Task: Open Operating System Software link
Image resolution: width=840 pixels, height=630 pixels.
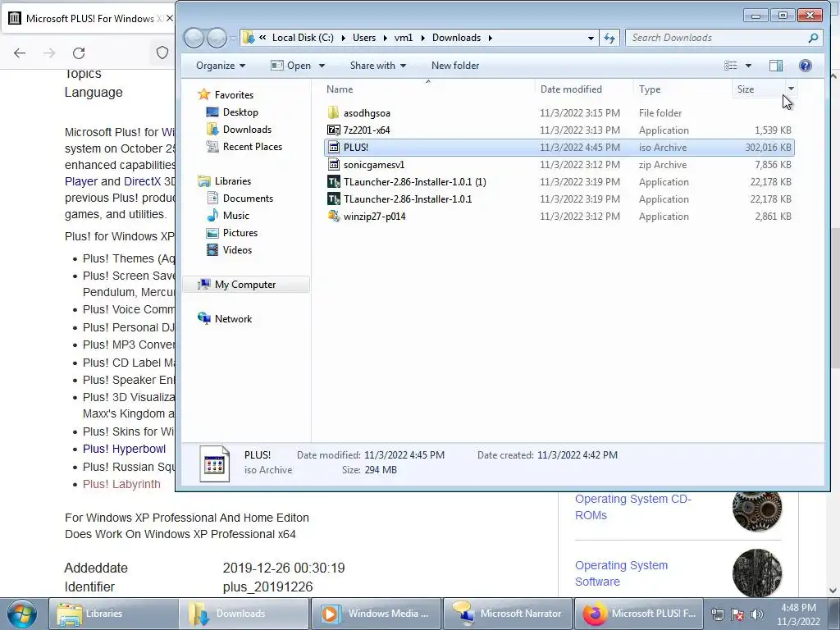Action: click(x=622, y=573)
